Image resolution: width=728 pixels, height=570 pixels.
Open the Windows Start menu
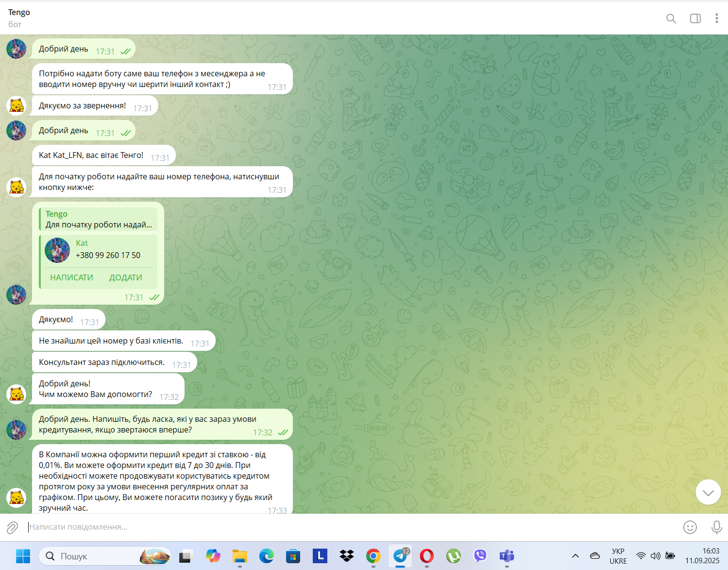click(x=23, y=556)
